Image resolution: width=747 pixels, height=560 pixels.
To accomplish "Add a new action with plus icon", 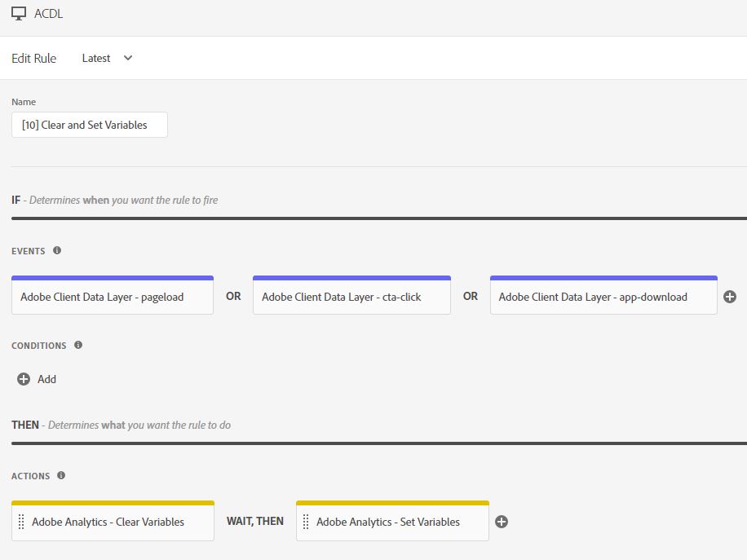I will point(502,522).
